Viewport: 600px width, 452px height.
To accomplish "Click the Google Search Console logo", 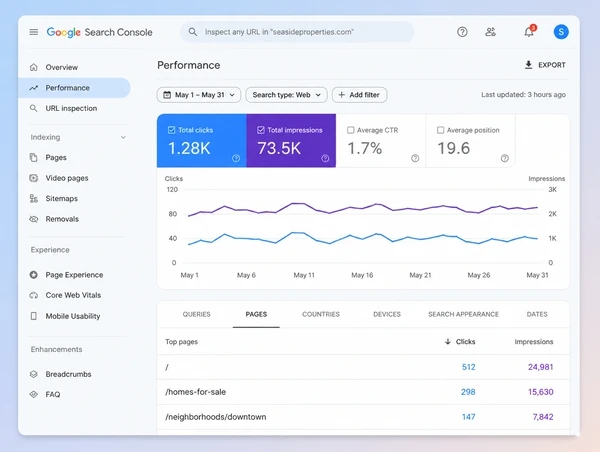I will pyautogui.click(x=99, y=32).
